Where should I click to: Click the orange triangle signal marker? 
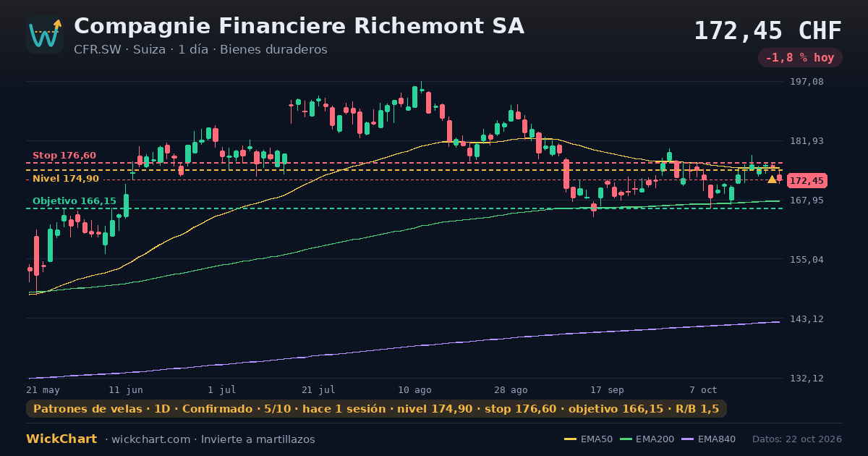pyautogui.click(x=772, y=179)
